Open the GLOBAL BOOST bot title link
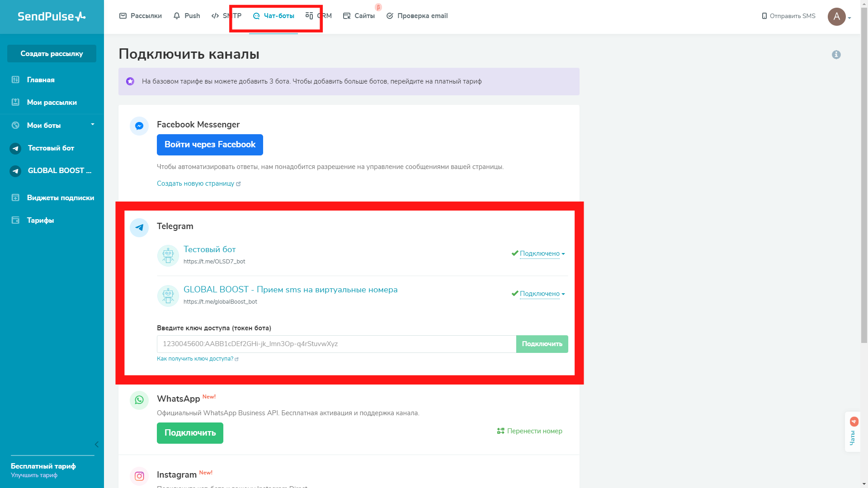The height and width of the screenshot is (488, 868). (290, 290)
